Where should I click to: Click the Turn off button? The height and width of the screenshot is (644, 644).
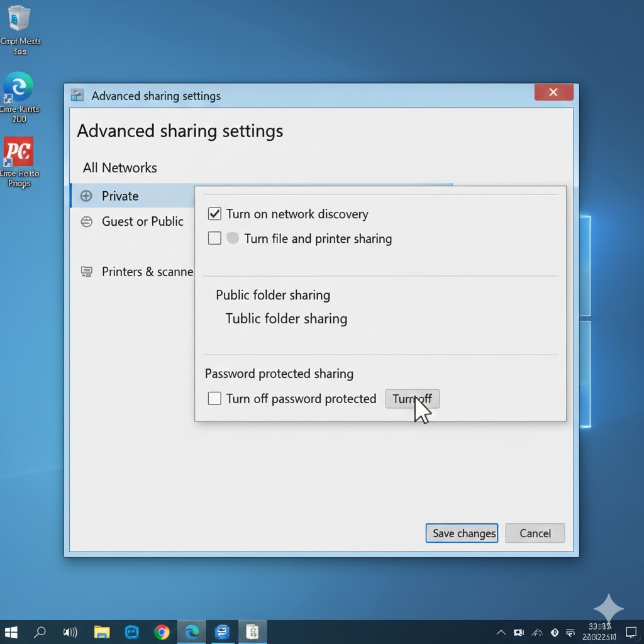tap(412, 399)
